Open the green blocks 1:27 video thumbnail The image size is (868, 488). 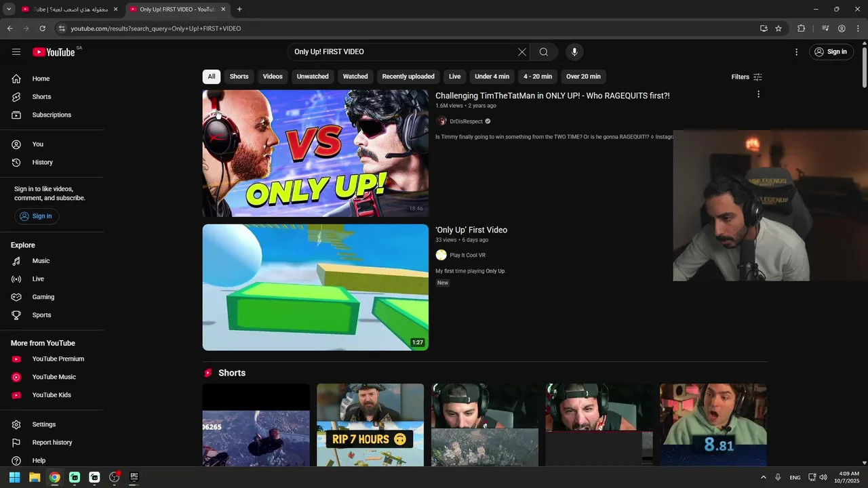click(x=315, y=287)
